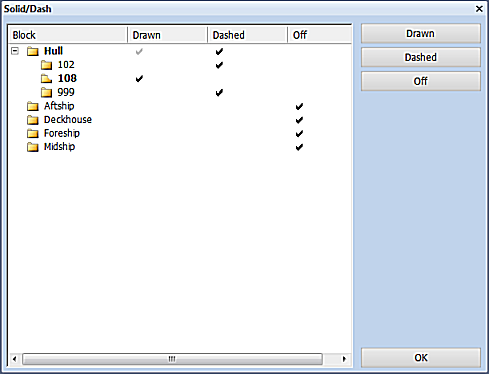The width and height of the screenshot is (489, 374).
Task: Toggle the Dashed checkmark for block 102
Action: click(219, 65)
